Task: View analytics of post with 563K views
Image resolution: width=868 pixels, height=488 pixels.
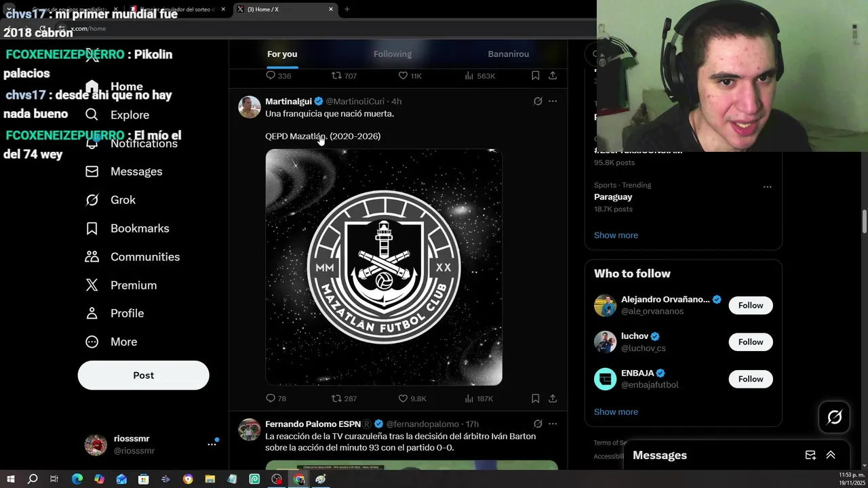Action: click(479, 76)
